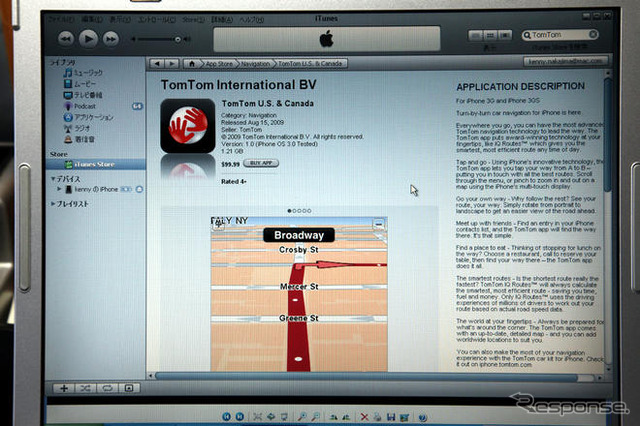Open the ヘルプ(H) menu
640x426 pixels.
point(251,19)
